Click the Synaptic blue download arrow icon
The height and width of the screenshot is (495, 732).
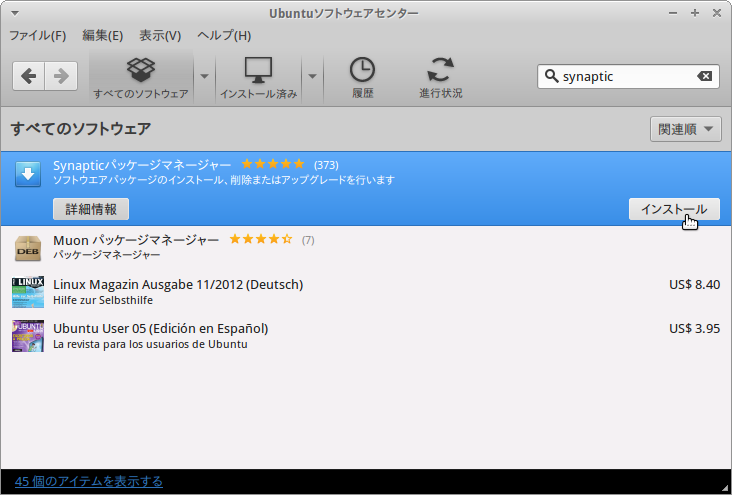coord(28,174)
